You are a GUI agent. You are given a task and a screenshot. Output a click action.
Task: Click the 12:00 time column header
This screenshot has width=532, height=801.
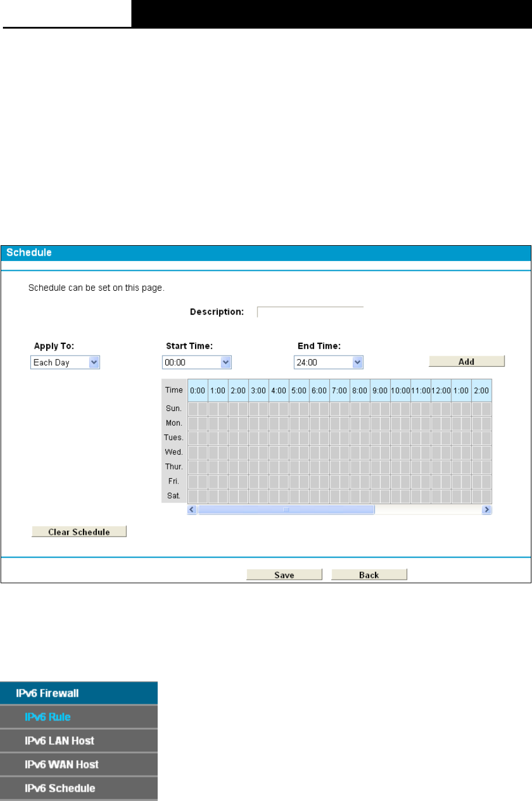pos(441,391)
